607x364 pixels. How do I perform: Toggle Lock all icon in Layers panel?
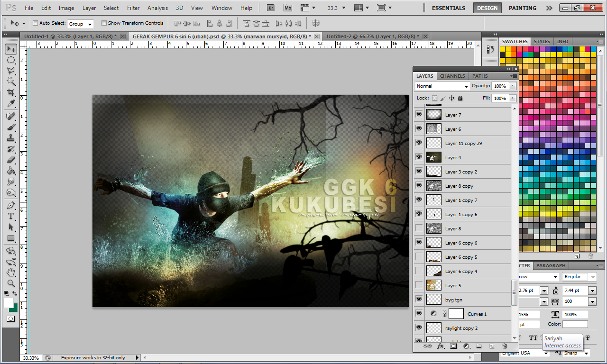[460, 98]
